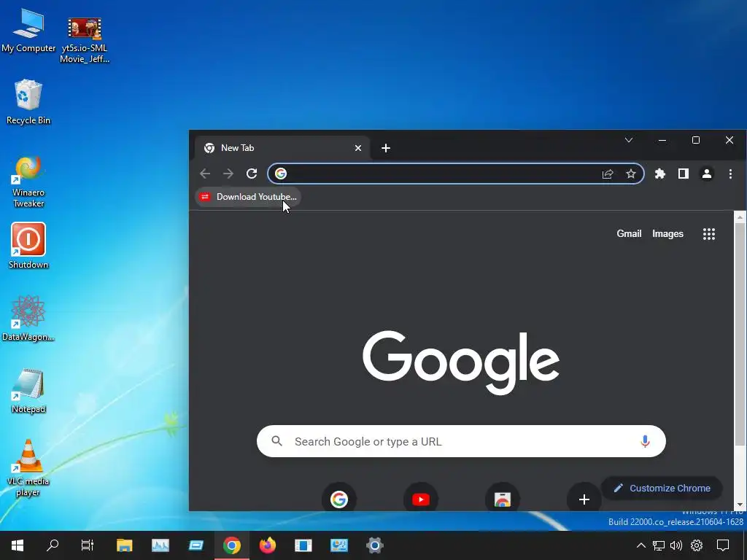This screenshot has height=560, width=747.
Task: Open Google shortcut tile
Action: [x=338, y=499]
